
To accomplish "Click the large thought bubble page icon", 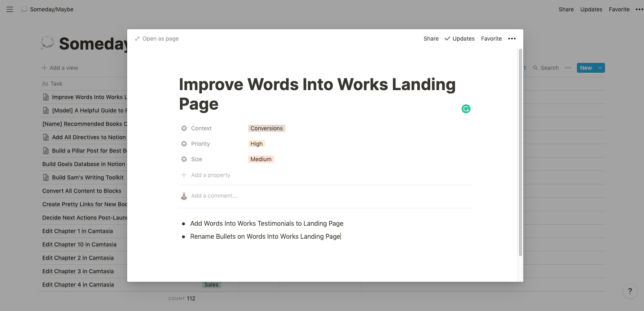I will (48, 43).
